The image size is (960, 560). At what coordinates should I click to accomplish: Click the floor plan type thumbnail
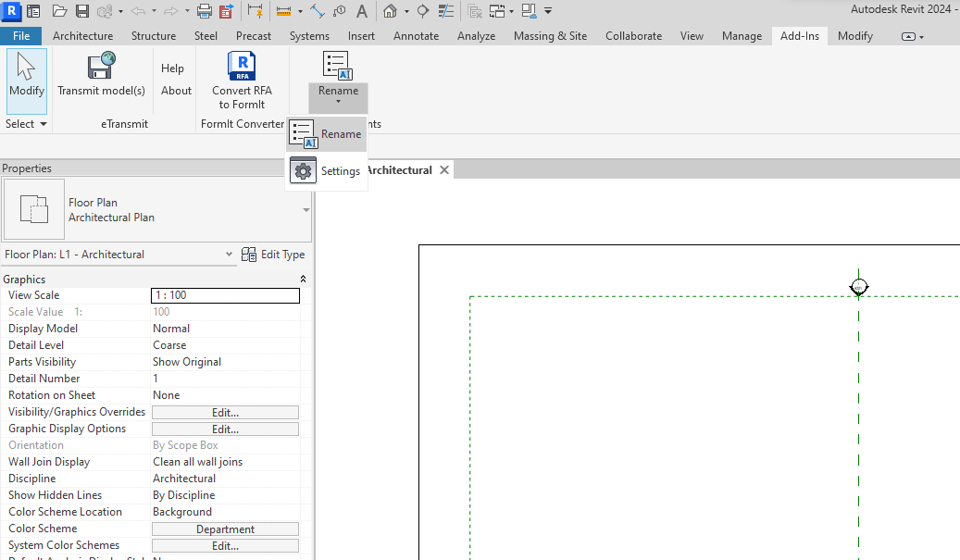point(34,209)
